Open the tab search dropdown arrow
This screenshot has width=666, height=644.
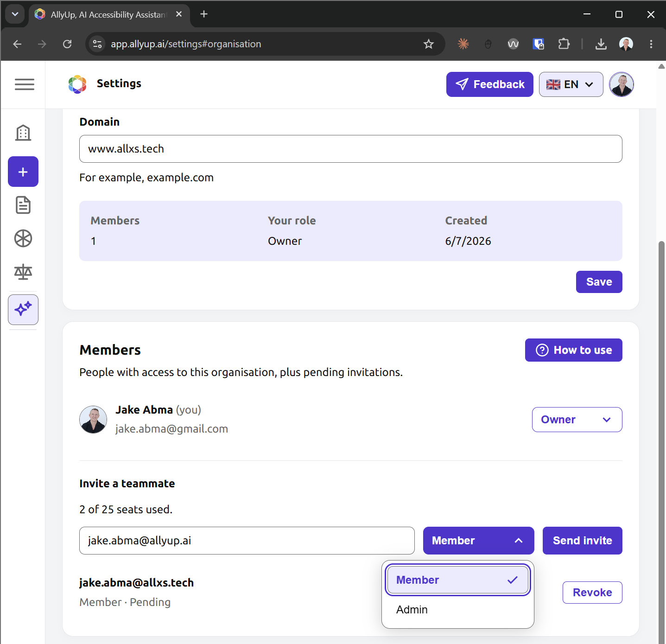(15, 14)
